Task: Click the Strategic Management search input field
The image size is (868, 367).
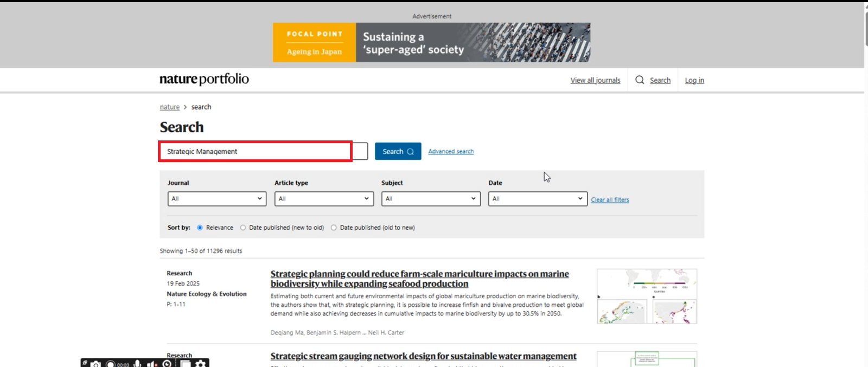Action: pos(255,151)
